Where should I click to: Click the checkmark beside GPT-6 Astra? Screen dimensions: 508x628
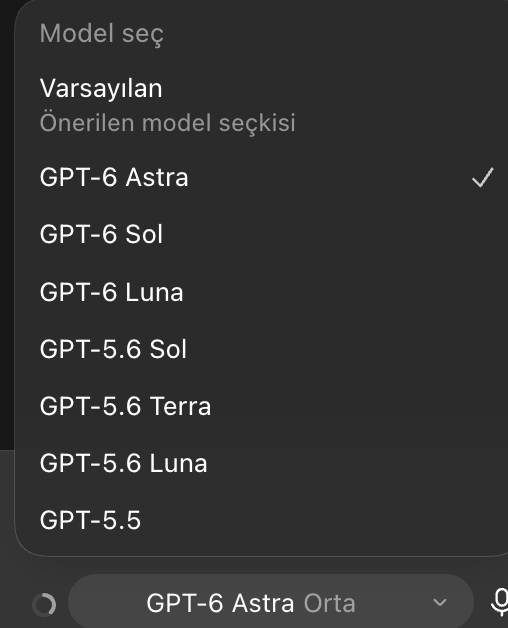pos(483,177)
